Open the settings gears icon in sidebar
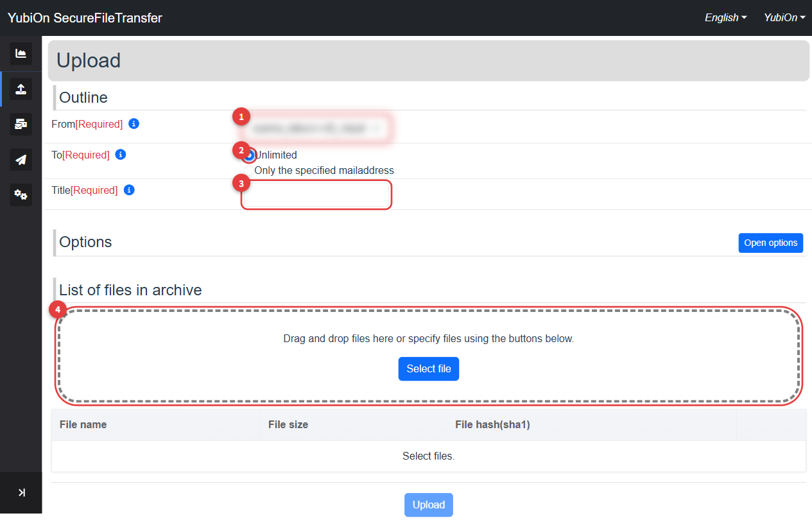 [x=21, y=194]
